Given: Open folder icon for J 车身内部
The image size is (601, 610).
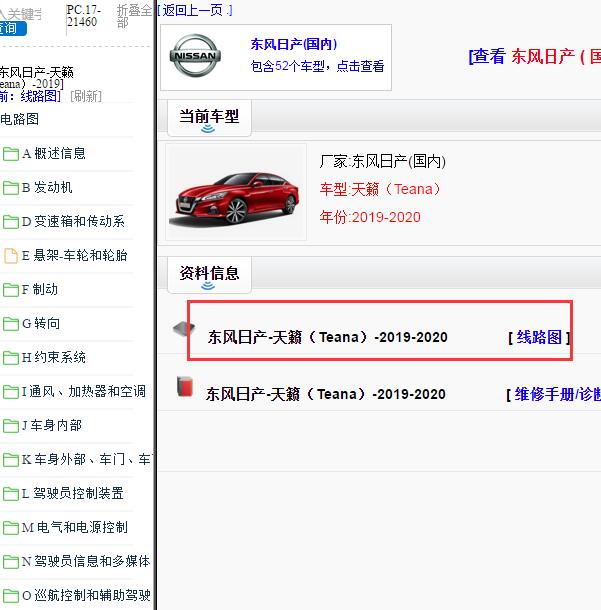Looking at the screenshot, I should (x=11, y=426).
